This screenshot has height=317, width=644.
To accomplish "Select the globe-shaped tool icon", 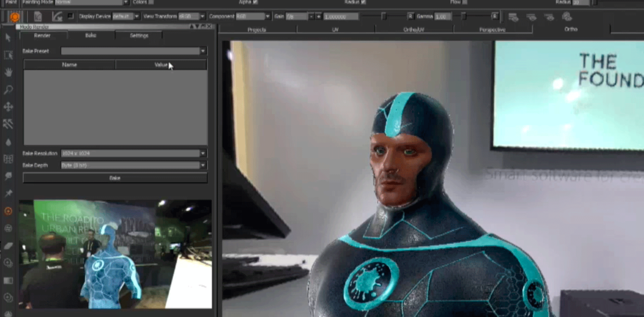I will (8, 228).
